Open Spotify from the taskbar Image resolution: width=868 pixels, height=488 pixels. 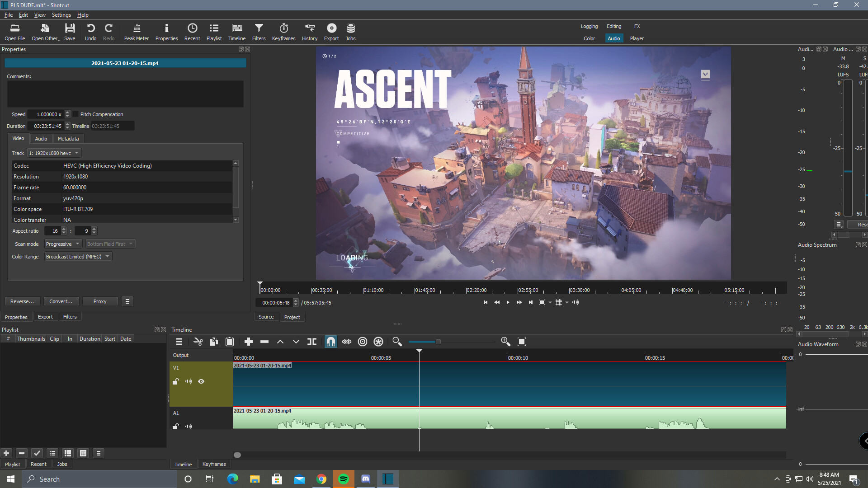[x=344, y=479]
